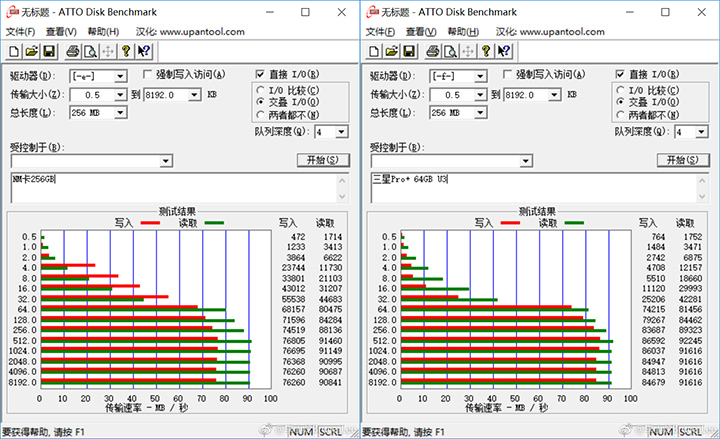Screen dimensions: 720x439
Task: Click write value 86592 in right results
Action: [653, 341]
